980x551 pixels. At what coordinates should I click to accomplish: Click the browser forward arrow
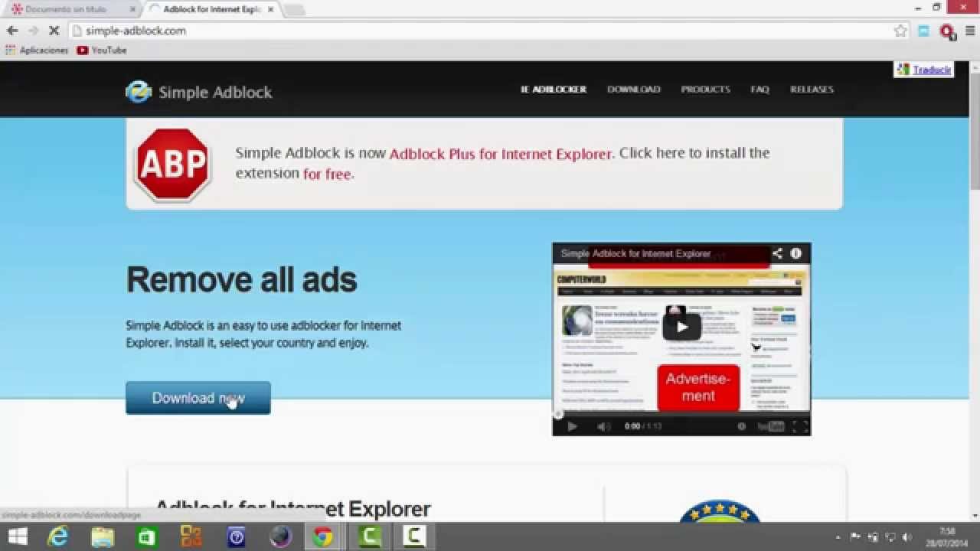click(33, 31)
